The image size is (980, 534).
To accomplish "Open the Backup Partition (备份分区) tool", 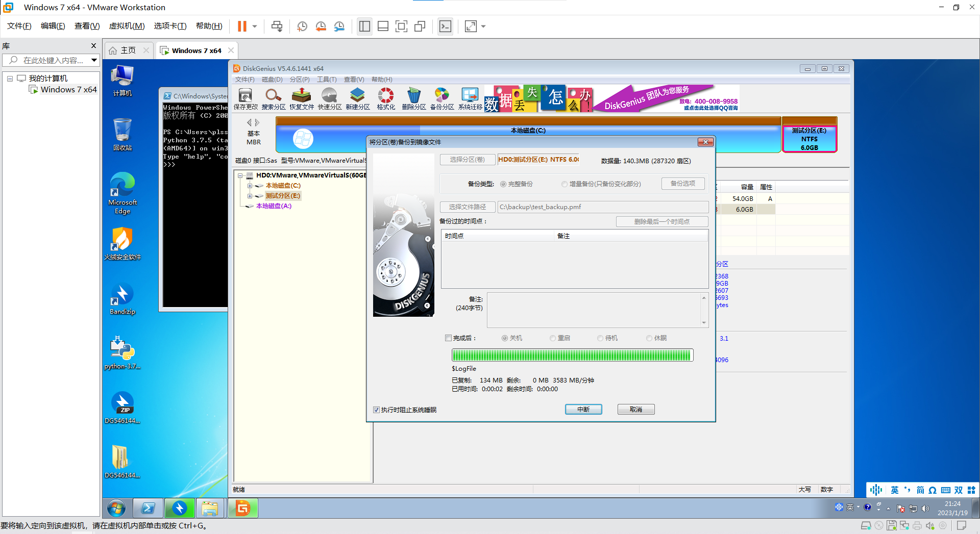I will [442, 99].
